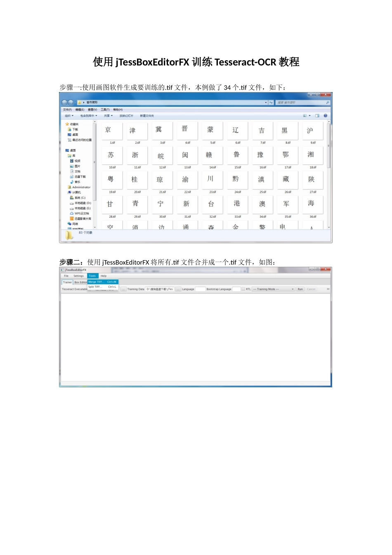Click browse button for Tesseract Executable
The image size is (392, 555).
pos(123,289)
